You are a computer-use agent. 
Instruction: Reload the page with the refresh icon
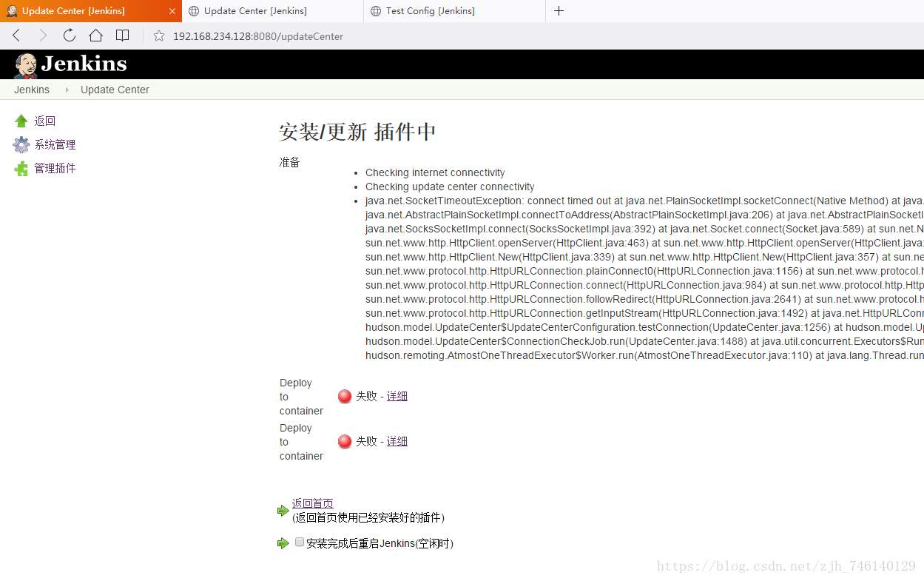[69, 36]
